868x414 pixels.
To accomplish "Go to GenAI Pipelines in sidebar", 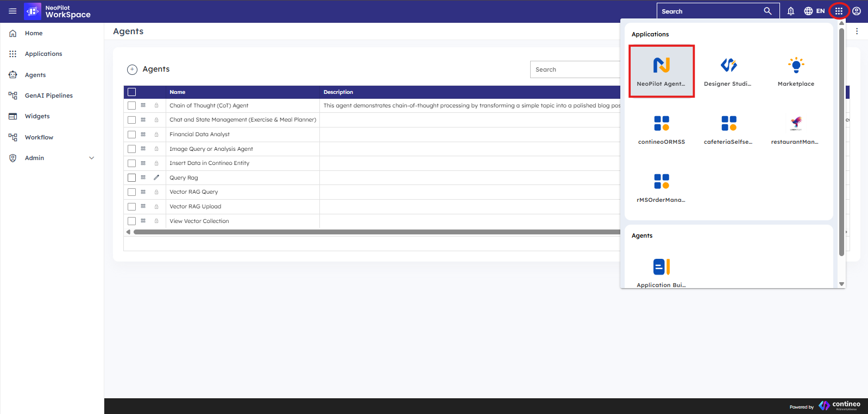I will 48,95.
